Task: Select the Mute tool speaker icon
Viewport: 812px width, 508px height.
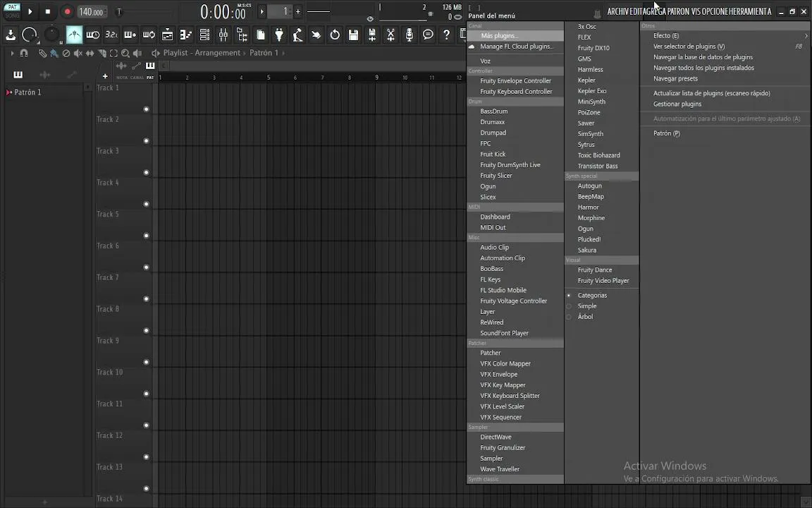Action: [x=78, y=53]
